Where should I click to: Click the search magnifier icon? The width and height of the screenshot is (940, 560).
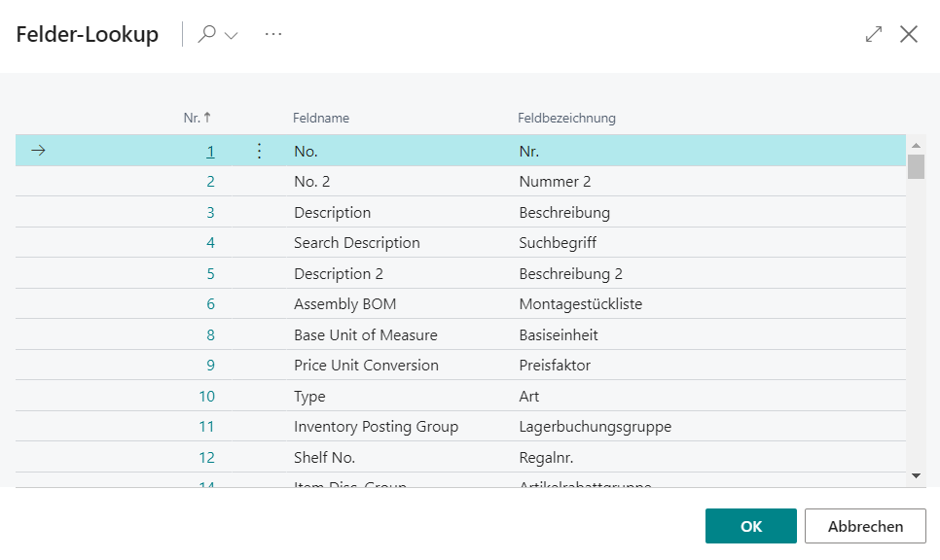pos(207,34)
